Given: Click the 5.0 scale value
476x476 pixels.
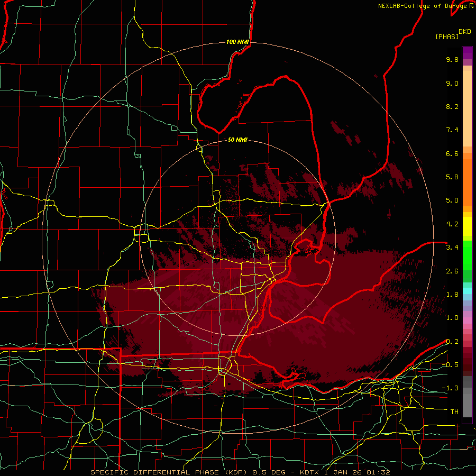Looking at the screenshot, I should (x=452, y=200).
